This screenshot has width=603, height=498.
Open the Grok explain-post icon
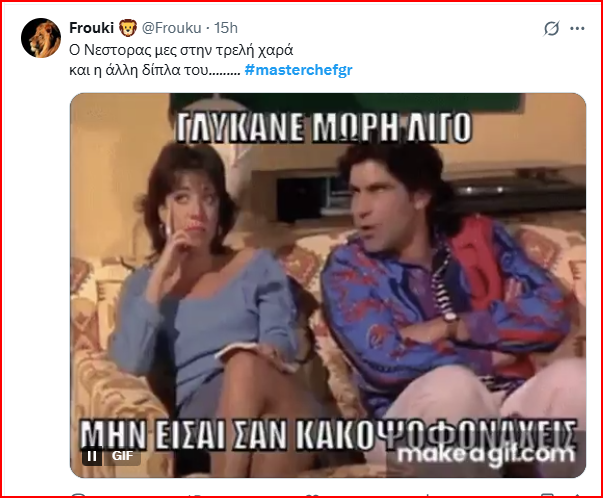coord(551,28)
